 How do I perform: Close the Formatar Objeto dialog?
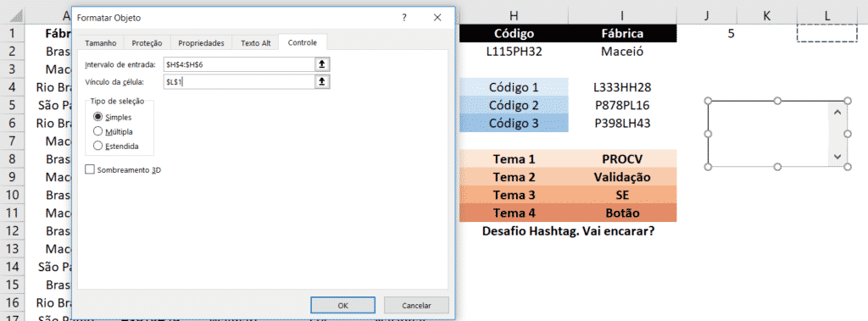[x=438, y=18]
